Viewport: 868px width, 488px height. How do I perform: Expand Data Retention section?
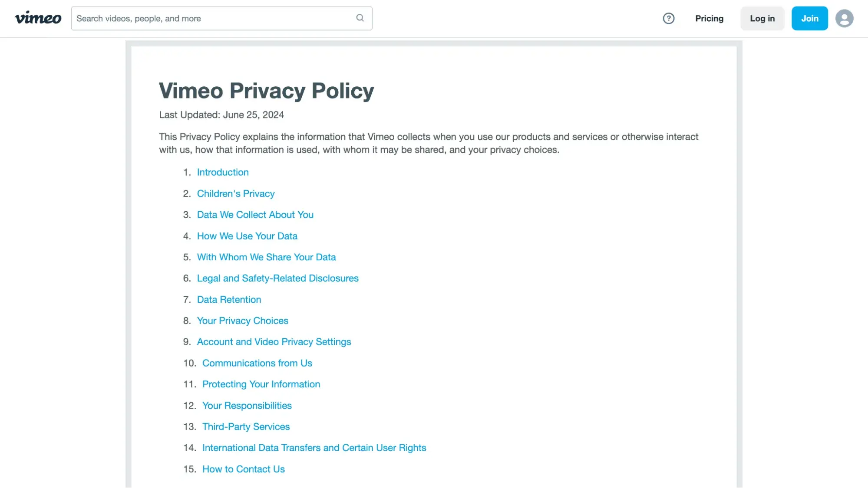tap(229, 299)
